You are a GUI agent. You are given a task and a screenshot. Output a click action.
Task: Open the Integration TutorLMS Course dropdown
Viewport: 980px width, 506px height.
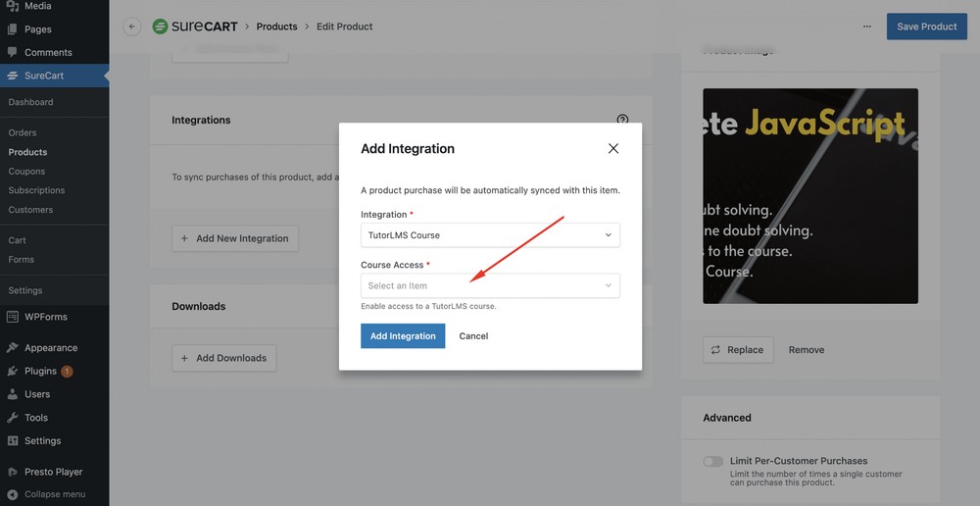point(490,235)
